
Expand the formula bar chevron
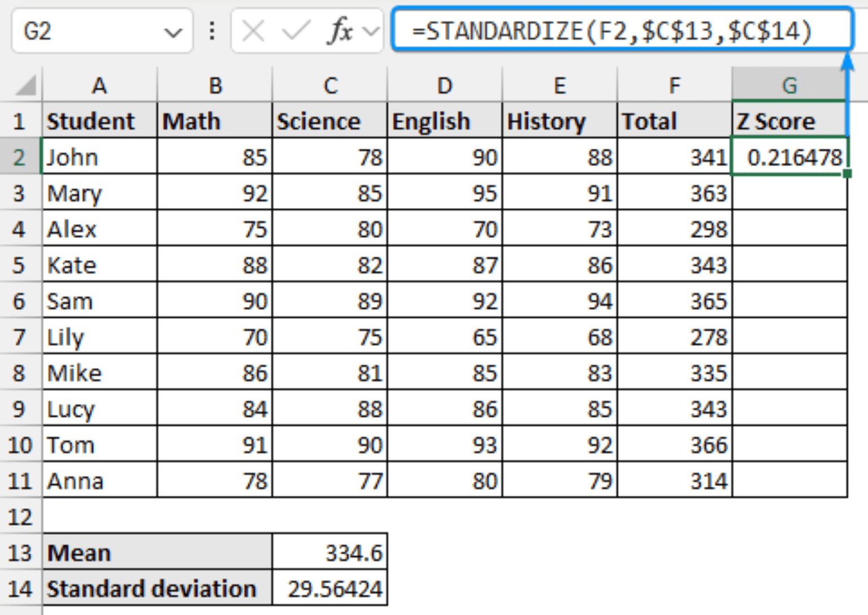[x=370, y=31]
